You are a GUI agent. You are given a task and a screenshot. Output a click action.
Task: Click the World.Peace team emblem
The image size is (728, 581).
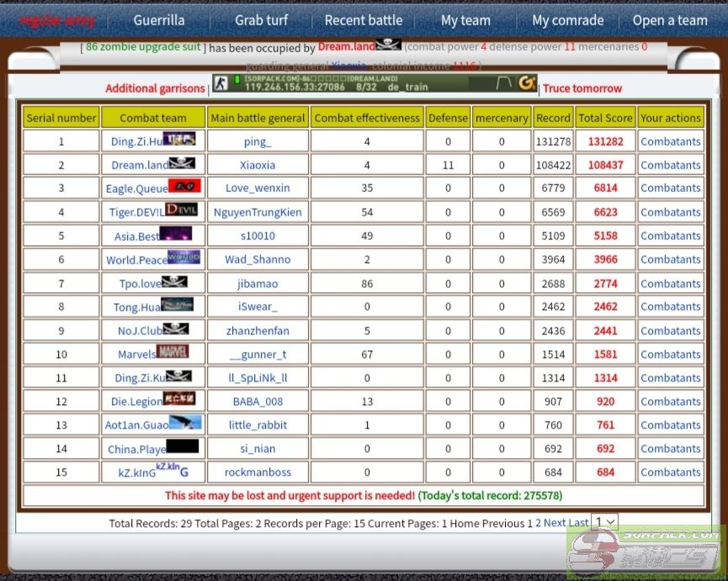click(x=183, y=258)
